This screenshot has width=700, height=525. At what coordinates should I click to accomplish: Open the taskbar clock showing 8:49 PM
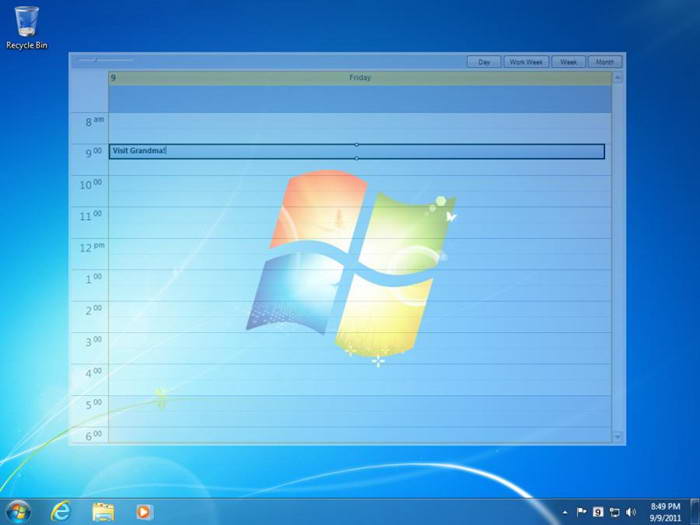665,512
